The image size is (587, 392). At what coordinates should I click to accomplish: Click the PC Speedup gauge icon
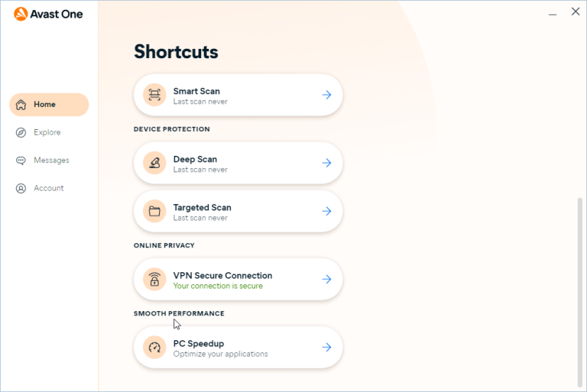coord(154,348)
